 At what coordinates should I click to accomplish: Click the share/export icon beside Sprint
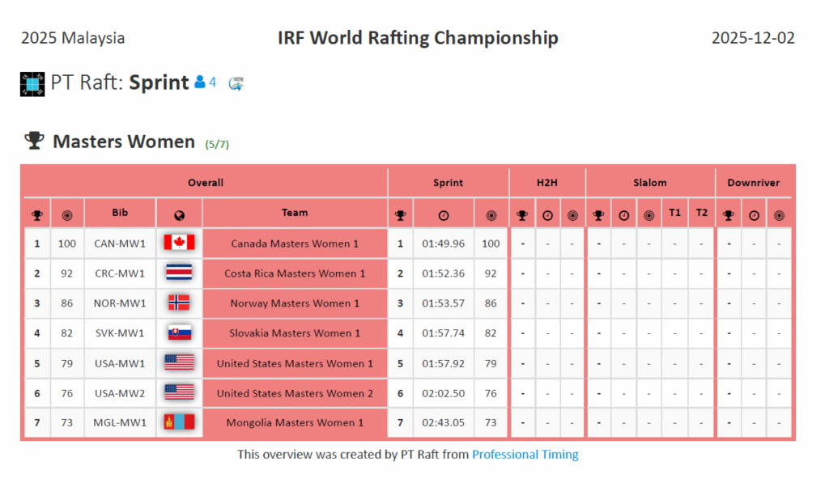pos(236,83)
